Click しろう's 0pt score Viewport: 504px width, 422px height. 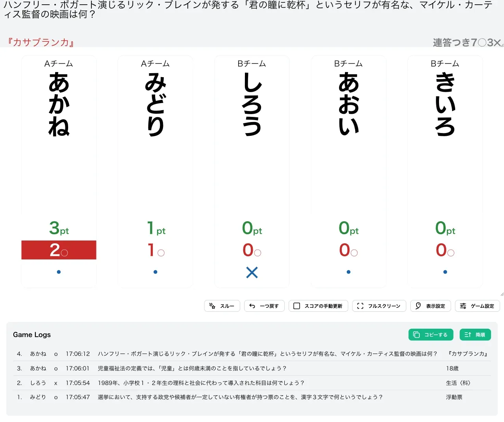(x=252, y=228)
